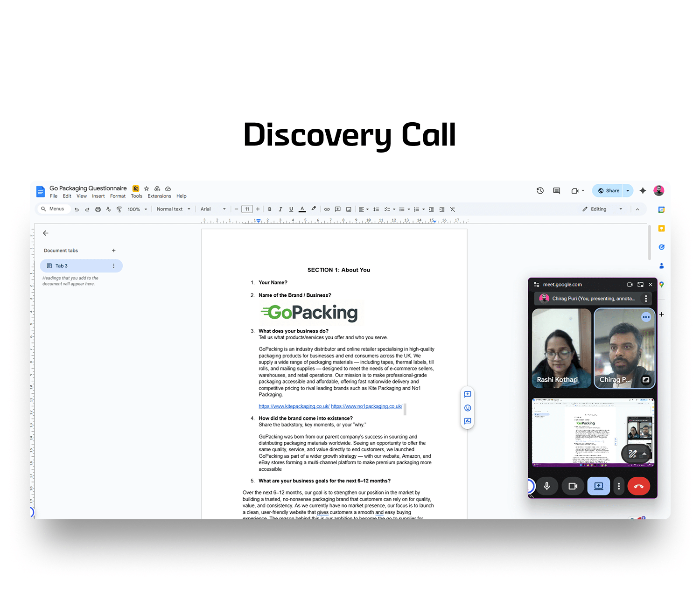Expand the Normal text style dropdown
This screenshot has width=700, height=614.
tap(173, 209)
